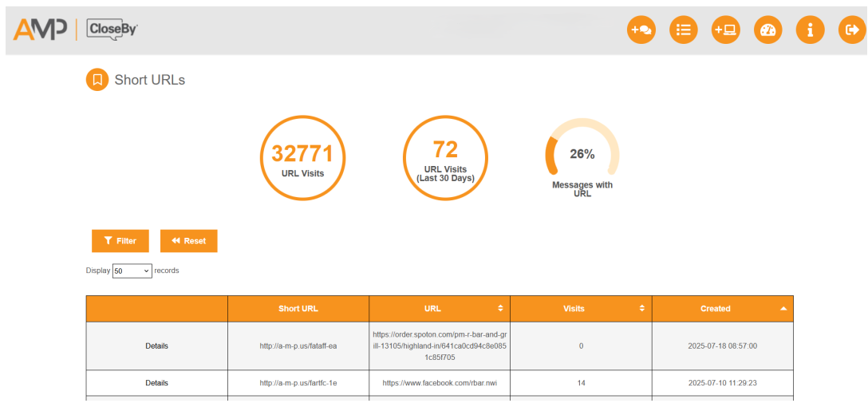Screen dimensions: 868x411
Task: Open Details for the fataff-ea short URL
Action: (x=156, y=346)
